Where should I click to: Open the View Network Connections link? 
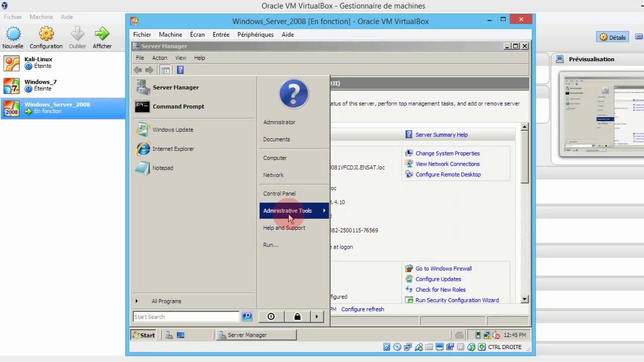pos(448,164)
